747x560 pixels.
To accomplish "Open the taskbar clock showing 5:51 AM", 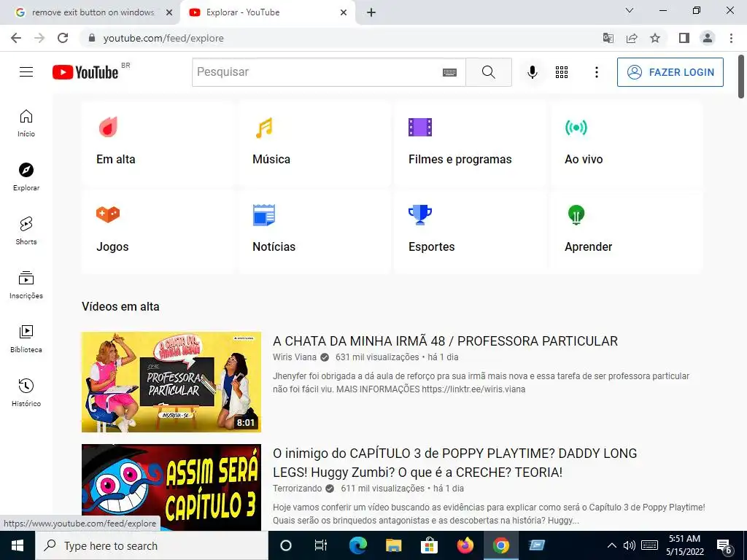I will point(685,545).
